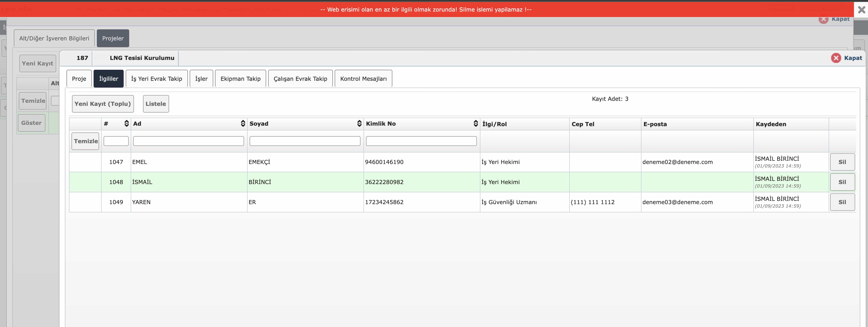868x327 pixels.
Task: Click Yeni Kayıt (Toplu) button
Action: 103,104
